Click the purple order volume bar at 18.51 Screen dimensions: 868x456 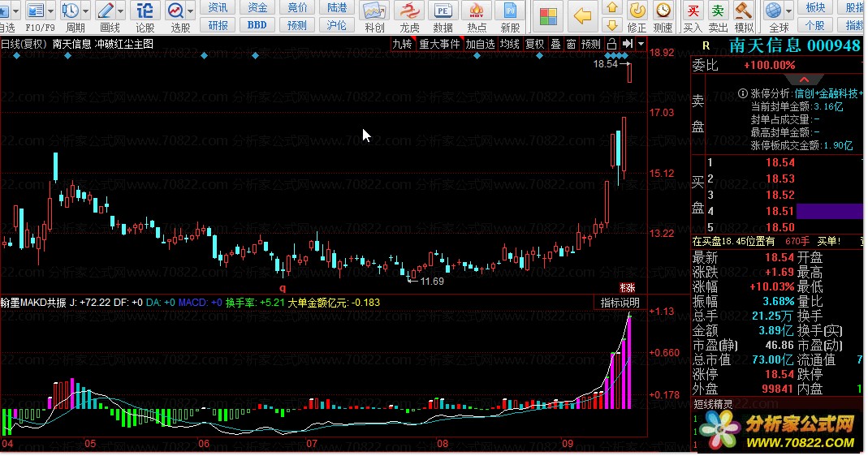point(829,211)
